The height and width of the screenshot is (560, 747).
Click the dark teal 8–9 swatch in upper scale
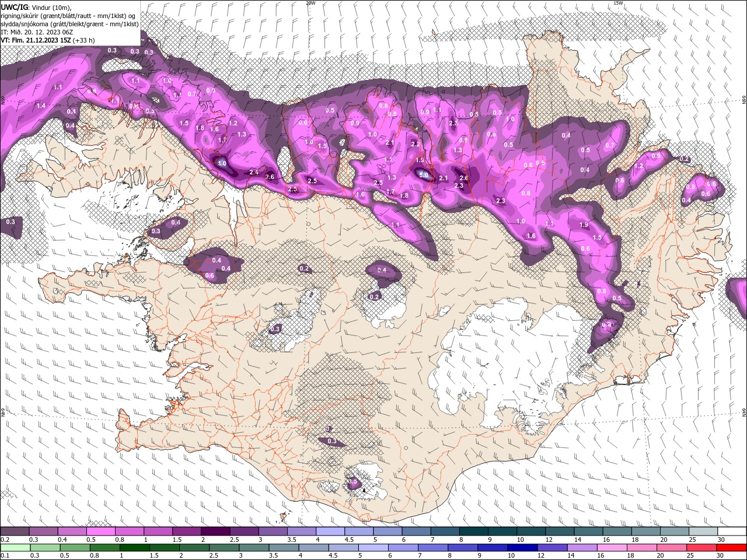click(474, 531)
